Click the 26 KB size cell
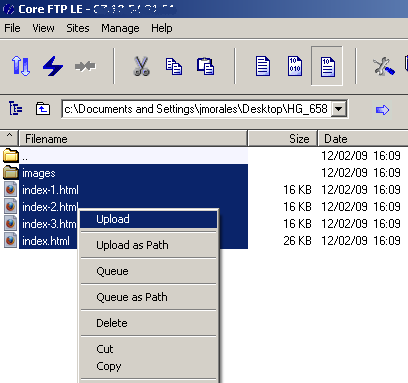408x383 pixels. pos(297,241)
